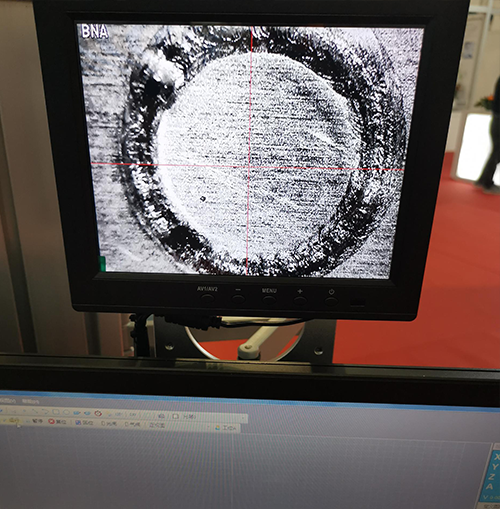Click the XYZA coordinate readout panel
Image resolution: width=500 pixels, height=509 pixels.
[491, 476]
